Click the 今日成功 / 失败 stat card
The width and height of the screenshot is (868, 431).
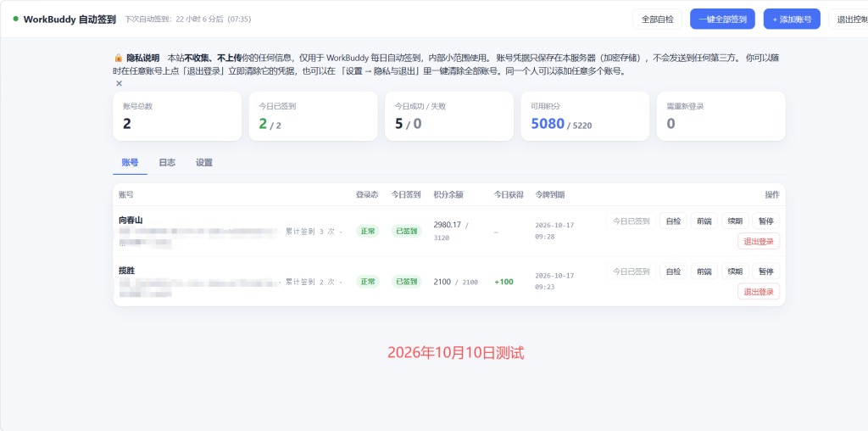point(449,116)
